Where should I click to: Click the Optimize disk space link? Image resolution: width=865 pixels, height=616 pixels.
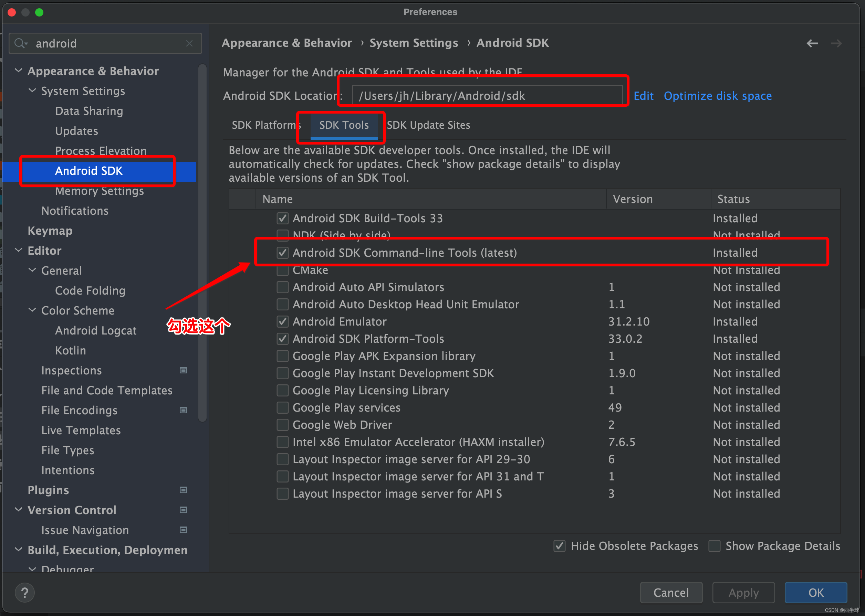(717, 96)
